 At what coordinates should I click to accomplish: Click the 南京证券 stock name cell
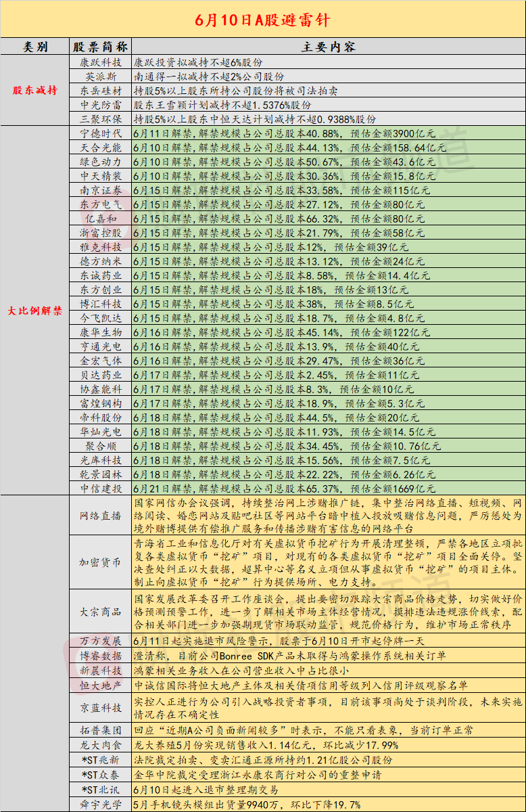click(x=101, y=190)
